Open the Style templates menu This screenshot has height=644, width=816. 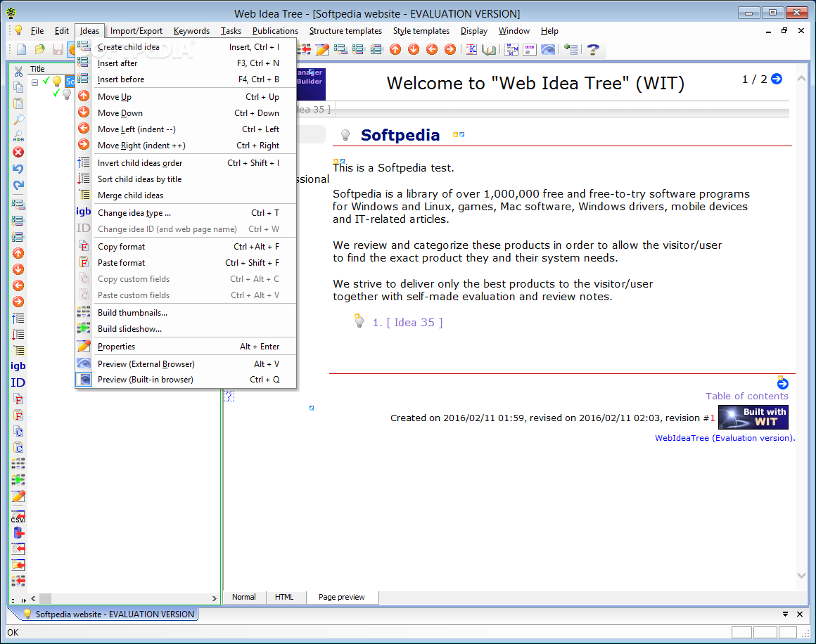point(421,31)
